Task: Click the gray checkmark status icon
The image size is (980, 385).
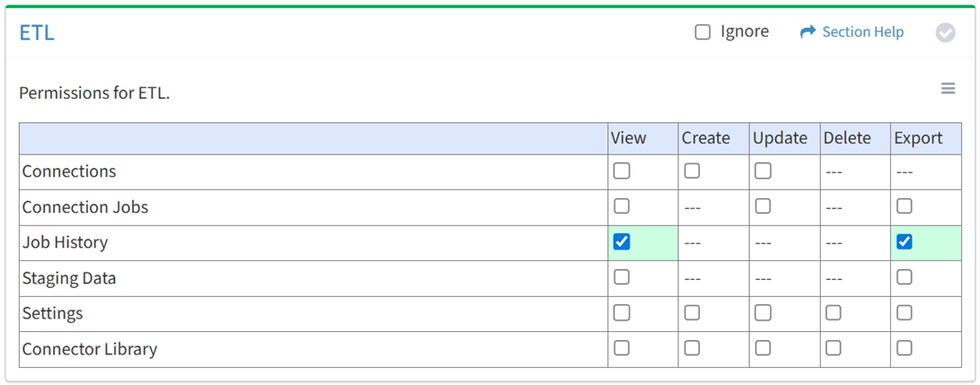Action: [945, 32]
